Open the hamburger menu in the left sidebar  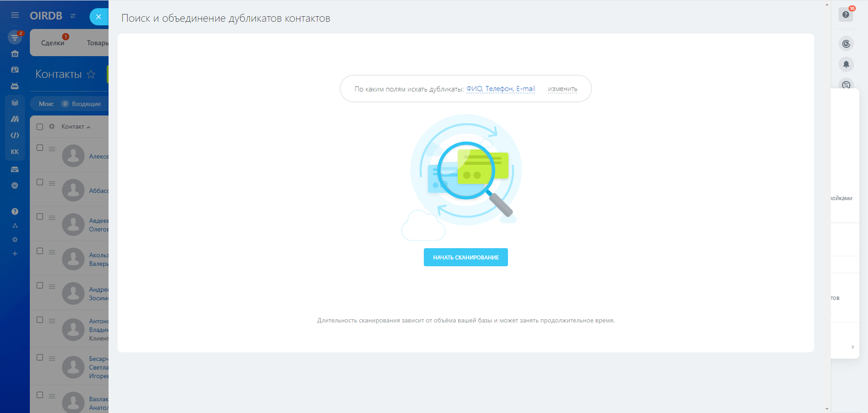[x=15, y=15]
